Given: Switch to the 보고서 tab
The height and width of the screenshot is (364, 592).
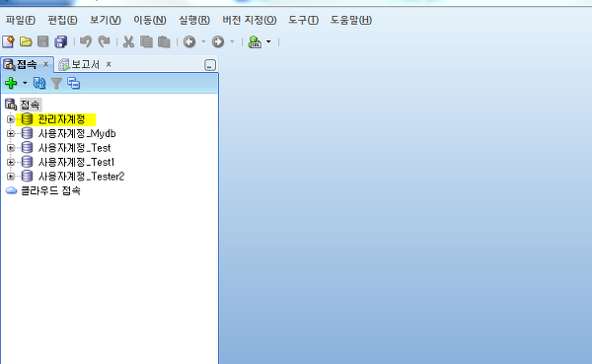Looking at the screenshot, I should (85, 64).
